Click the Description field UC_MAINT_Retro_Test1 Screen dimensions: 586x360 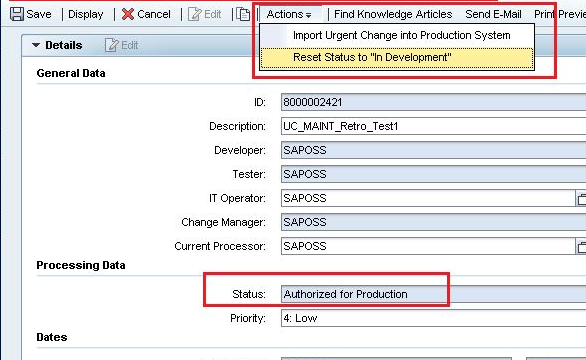[x=434, y=126]
